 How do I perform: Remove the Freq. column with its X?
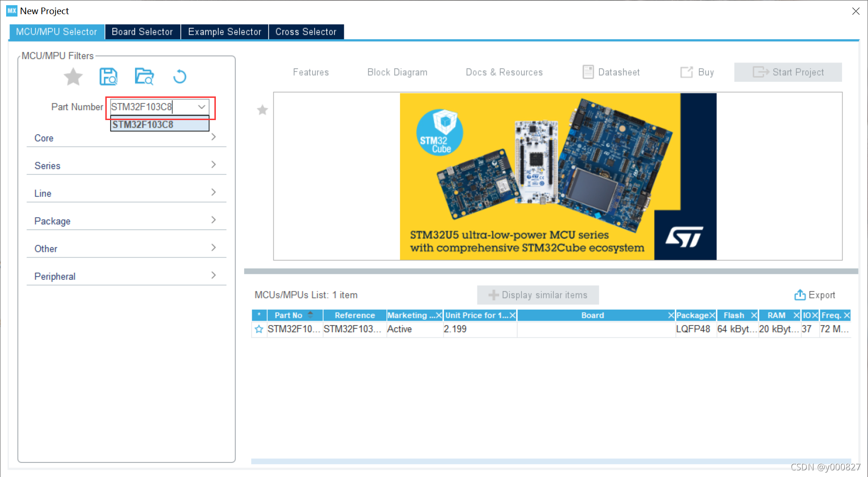pos(847,315)
